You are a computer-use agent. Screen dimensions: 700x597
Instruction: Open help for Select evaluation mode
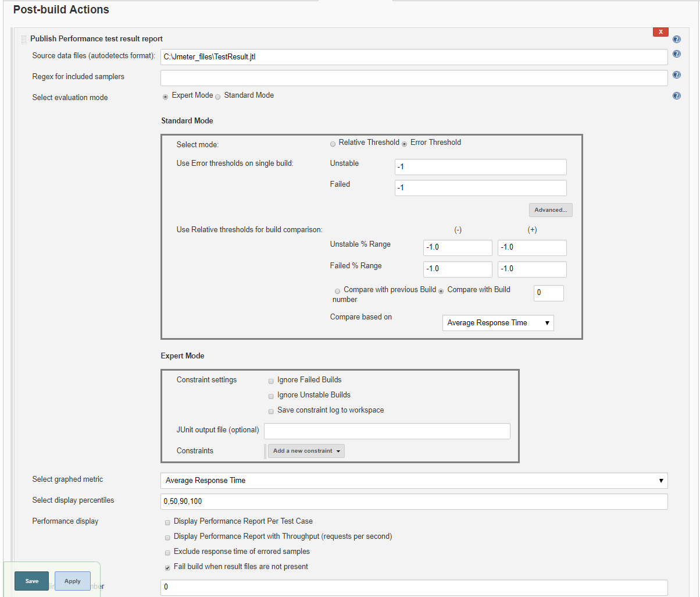[677, 96]
